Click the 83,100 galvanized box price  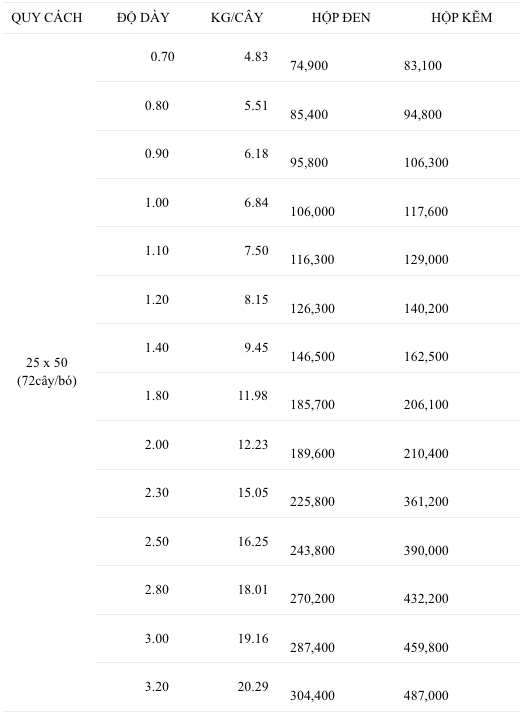423,66
